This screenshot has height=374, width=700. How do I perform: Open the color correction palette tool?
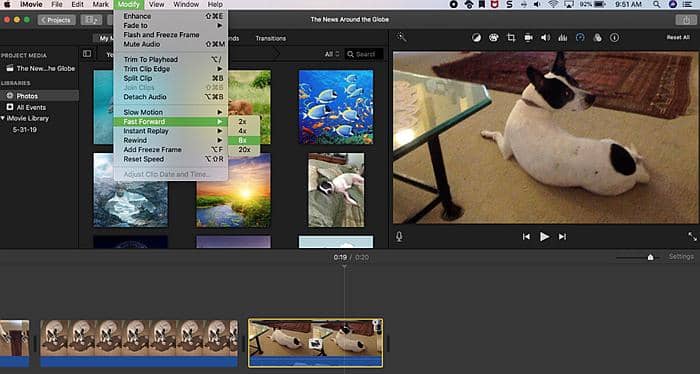[x=493, y=38]
